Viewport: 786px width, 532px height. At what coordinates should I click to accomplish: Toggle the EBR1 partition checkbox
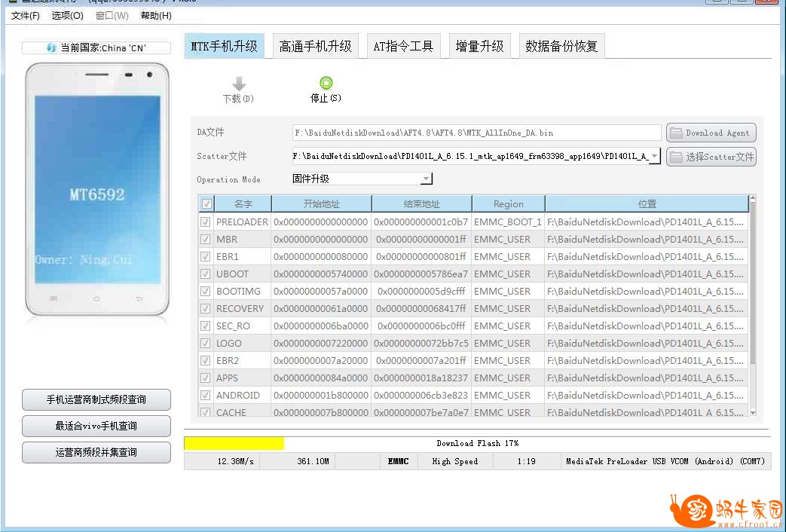(206, 257)
